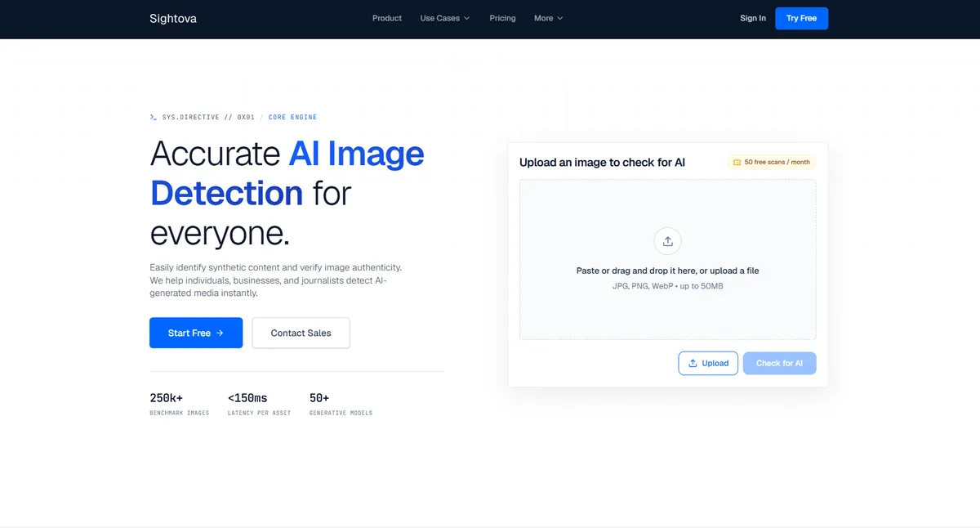Screen dimensions: 980x528
Task: Expand the More menu
Action: pyautogui.click(x=549, y=18)
